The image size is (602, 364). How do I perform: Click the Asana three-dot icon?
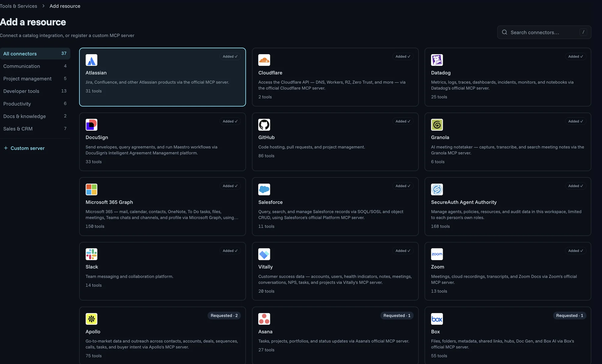click(264, 319)
